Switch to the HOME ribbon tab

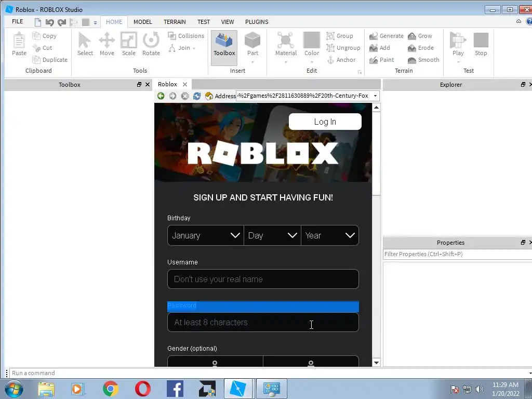114,22
